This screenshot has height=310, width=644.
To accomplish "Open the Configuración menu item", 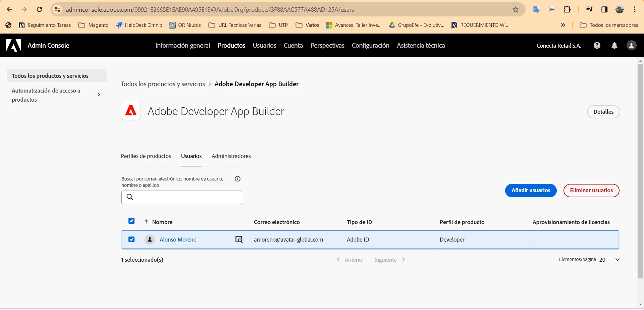I will point(371,45).
